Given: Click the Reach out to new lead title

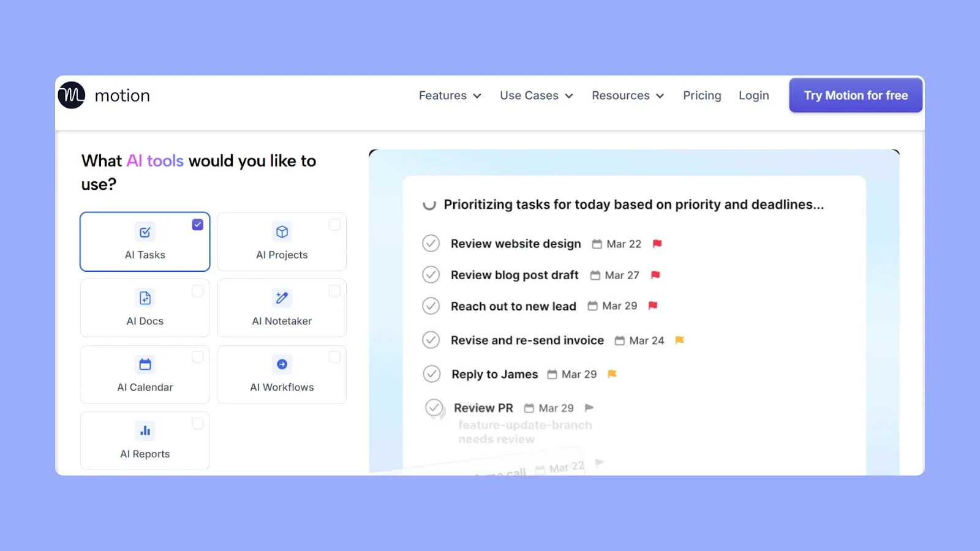Looking at the screenshot, I should point(513,306).
